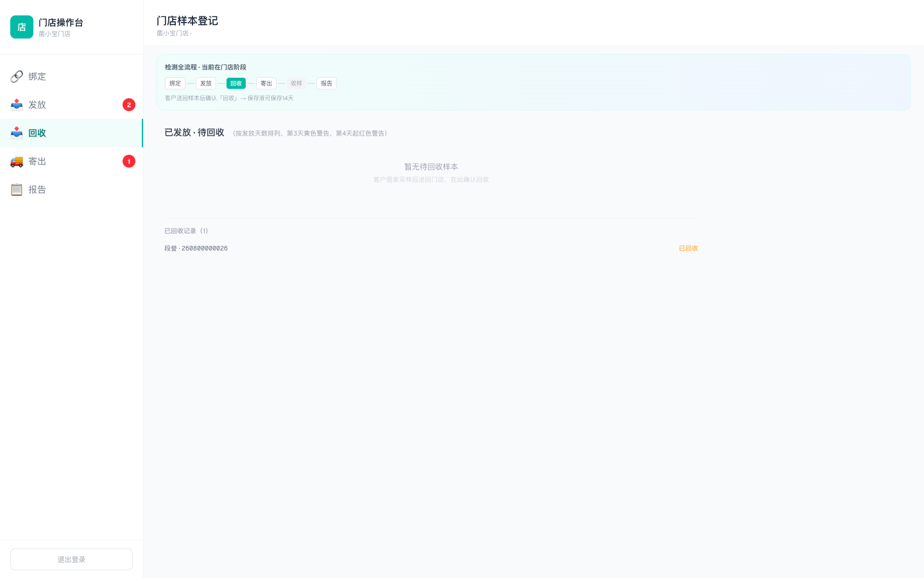The height and width of the screenshot is (578, 924).
Task: Open record 段誉 · 260800000026
Action: [431, 249]
